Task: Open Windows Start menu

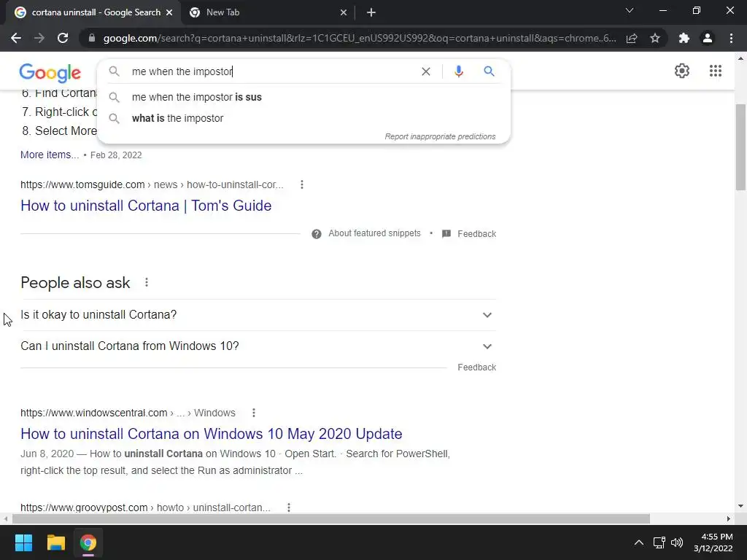Action: tap(23, 542)
